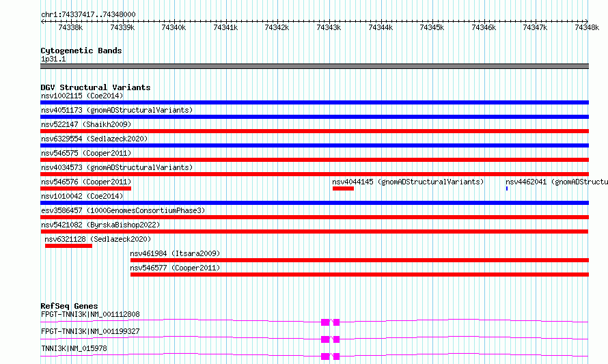The height and width of the screenshot is (364, 608).
Task: Open the nsv6329554 (Sedlazeck2020) variant bar
Action: coord(314,145)
